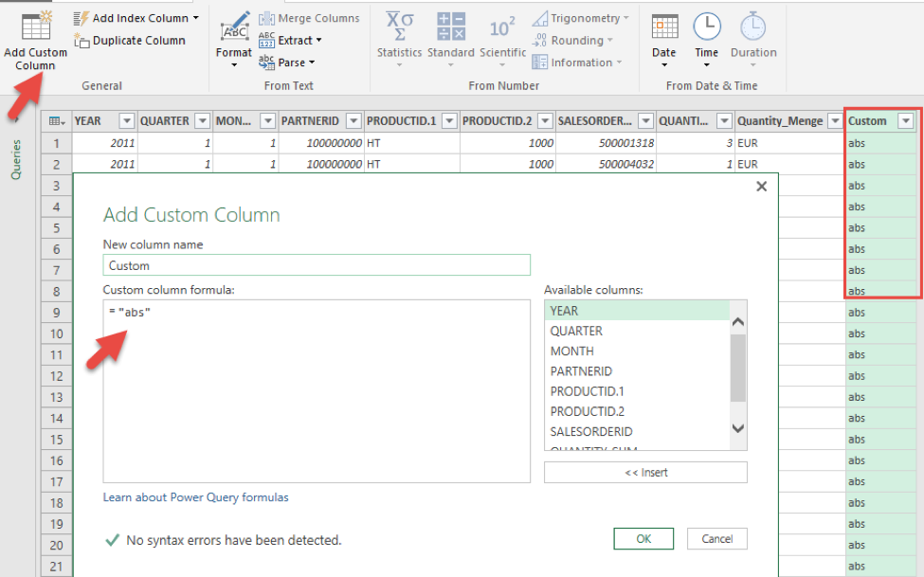Open the Format text tool

(x=234, y=40)
